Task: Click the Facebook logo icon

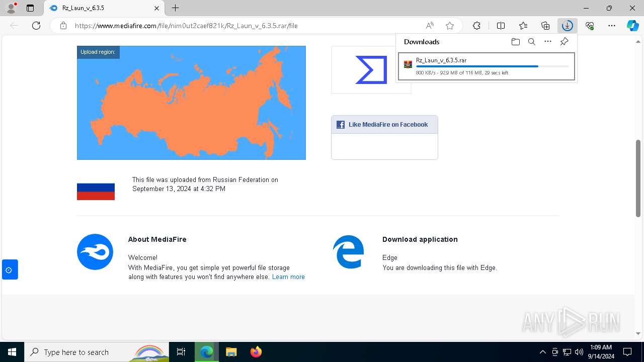Action: (x=341, y=125)
